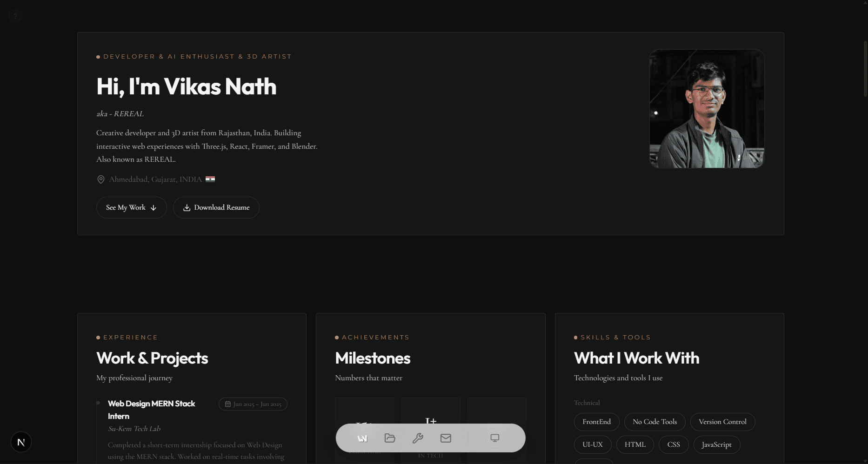Select the JavaScript skill tag

(x=717, y=444)
